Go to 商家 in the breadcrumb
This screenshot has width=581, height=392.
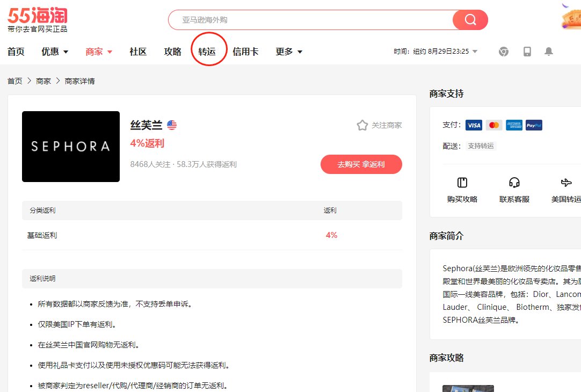(43, 81)
